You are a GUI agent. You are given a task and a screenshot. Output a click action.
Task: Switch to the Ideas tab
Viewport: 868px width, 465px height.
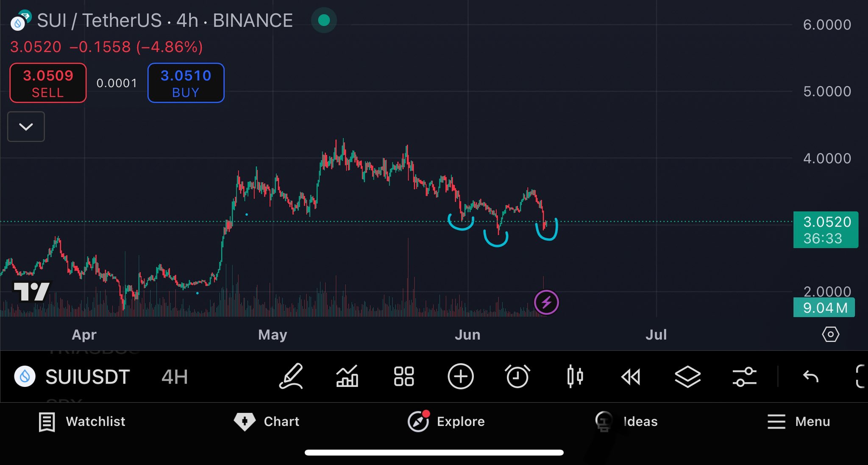pos(626,421)
